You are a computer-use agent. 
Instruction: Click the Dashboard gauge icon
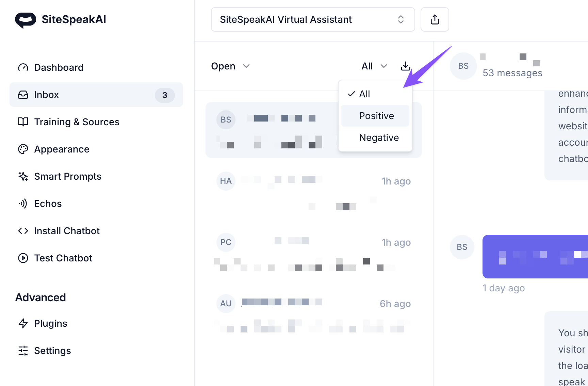(23, 67)
